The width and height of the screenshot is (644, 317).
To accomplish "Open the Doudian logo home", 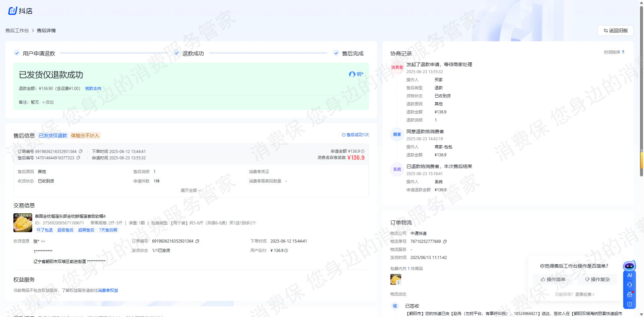I will point(20,11).
